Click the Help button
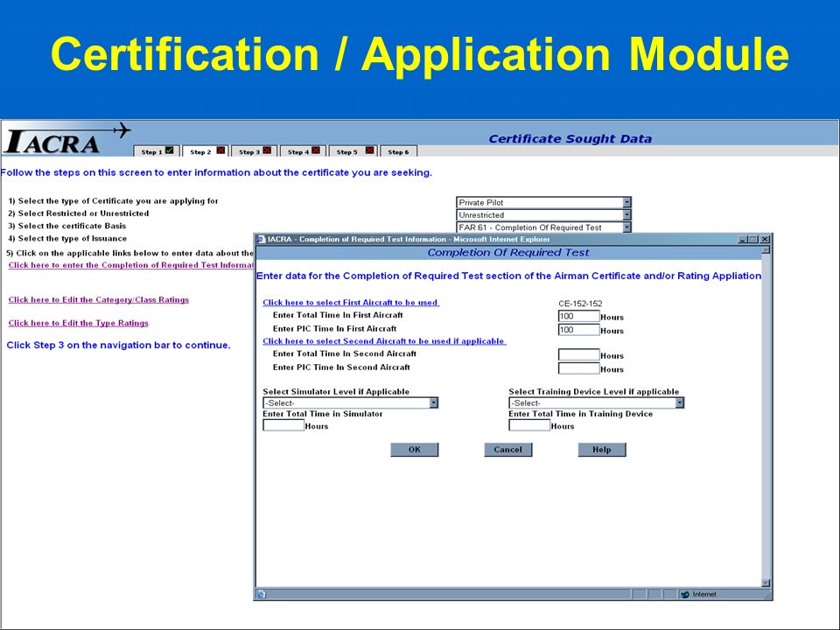 point(602,450)
